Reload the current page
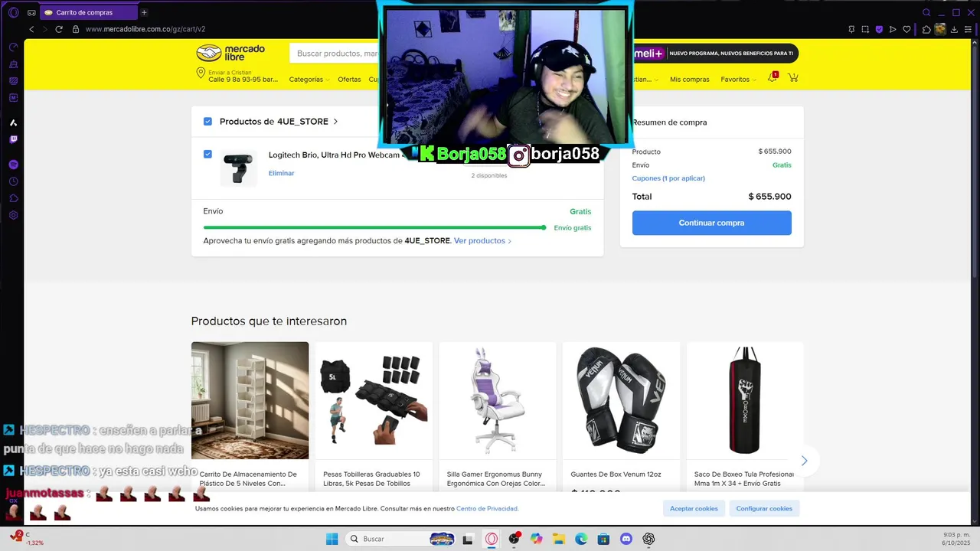980x551 pixels. coord(59,29)
